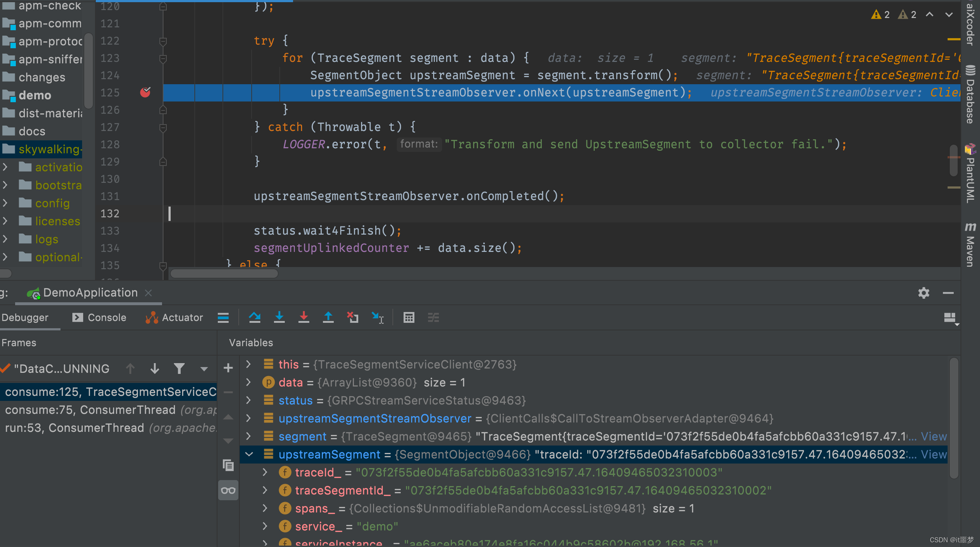The image size is (980, 547).
Task: Open the Maven tool window
Action: (x=971, y=245)
